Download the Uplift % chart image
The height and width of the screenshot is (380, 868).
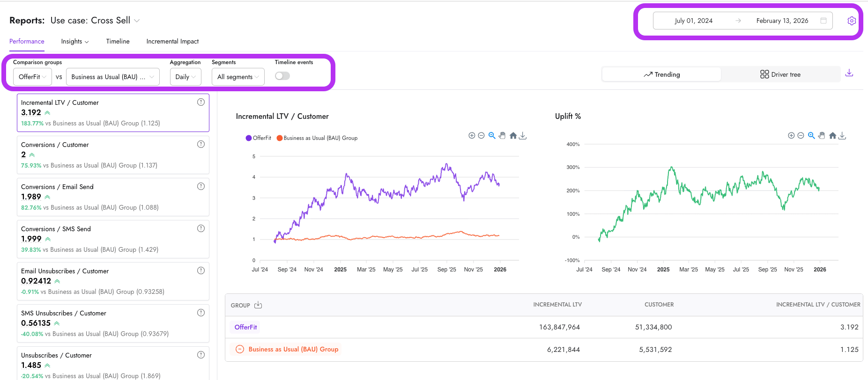tap(842, 136)
